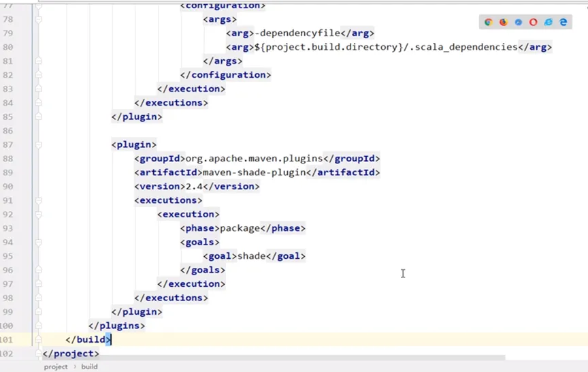This screenshot has width=588, height=372.
Task: Open the file preview in Chrome browser
Action: pos(488,22)
